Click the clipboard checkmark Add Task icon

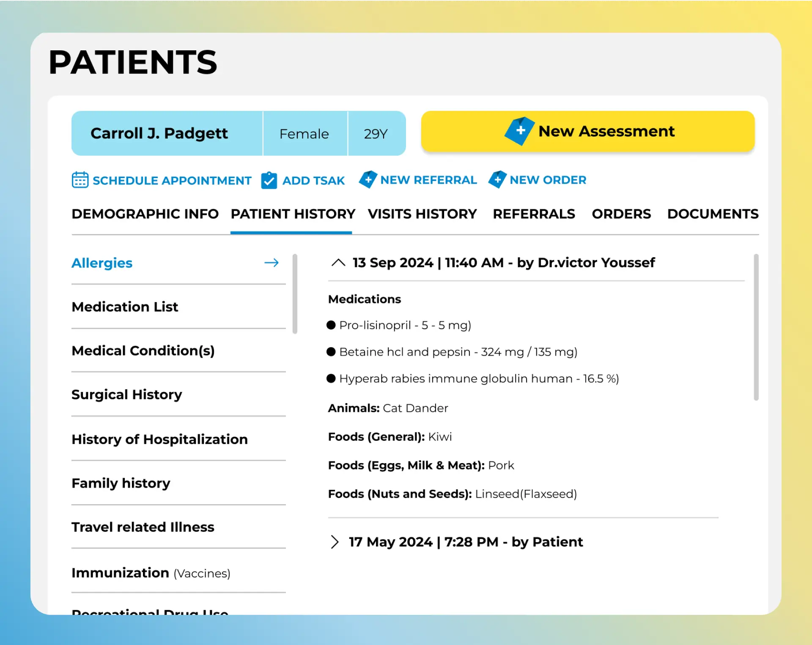pos(269,181)
